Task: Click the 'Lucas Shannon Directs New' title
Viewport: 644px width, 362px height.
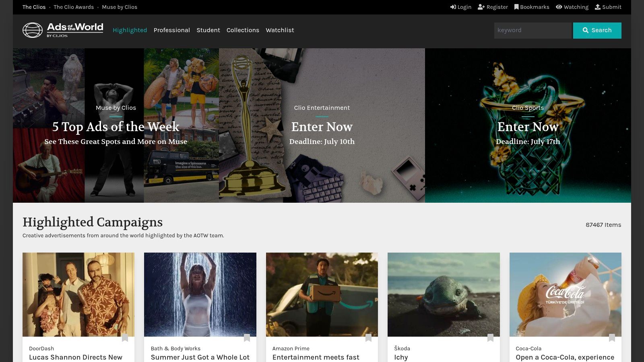Action: (x=76, y=357)
